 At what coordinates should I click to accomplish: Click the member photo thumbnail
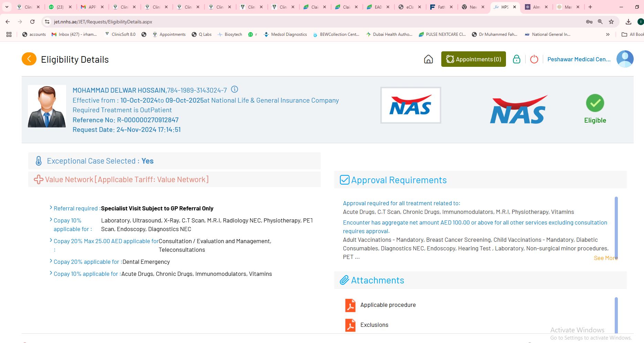(47, 106)
